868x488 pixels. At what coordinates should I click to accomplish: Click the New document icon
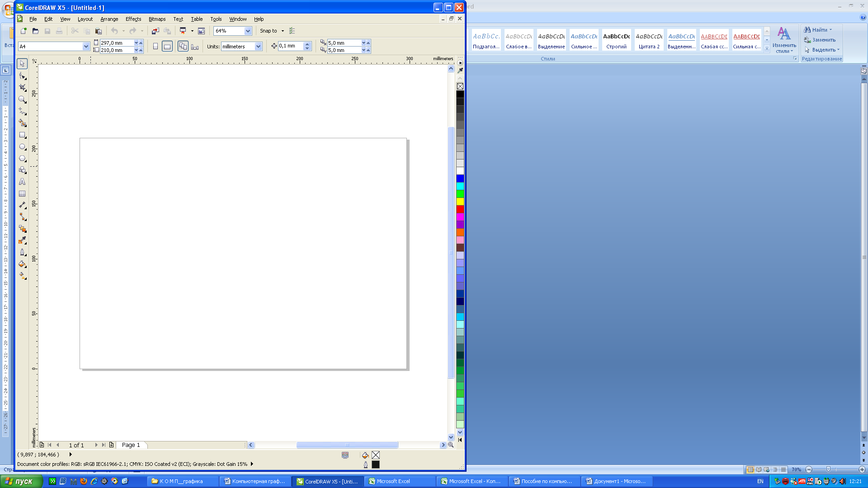(24, 31)
